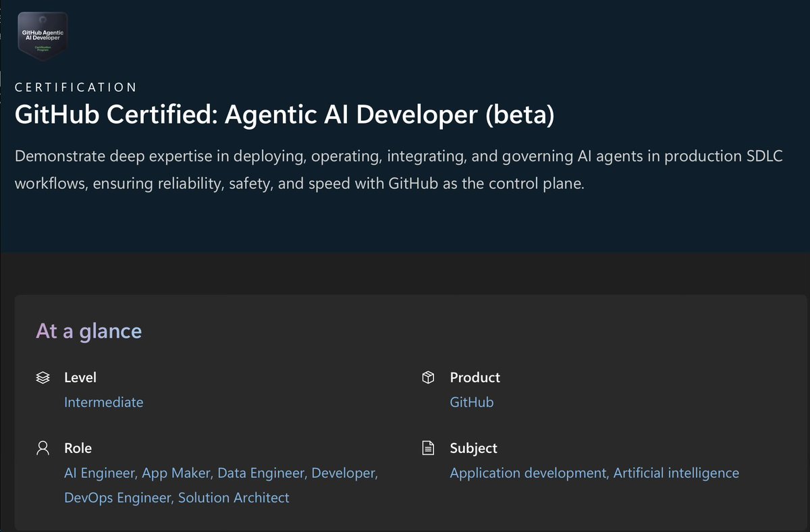Open the Developer role link
The height and width of the screenshot is (532, 810).
coord(343,473)
